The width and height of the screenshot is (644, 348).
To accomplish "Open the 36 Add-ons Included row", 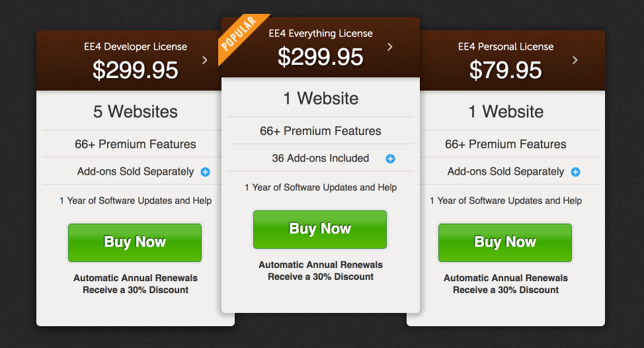I will (x=321, y=158).
